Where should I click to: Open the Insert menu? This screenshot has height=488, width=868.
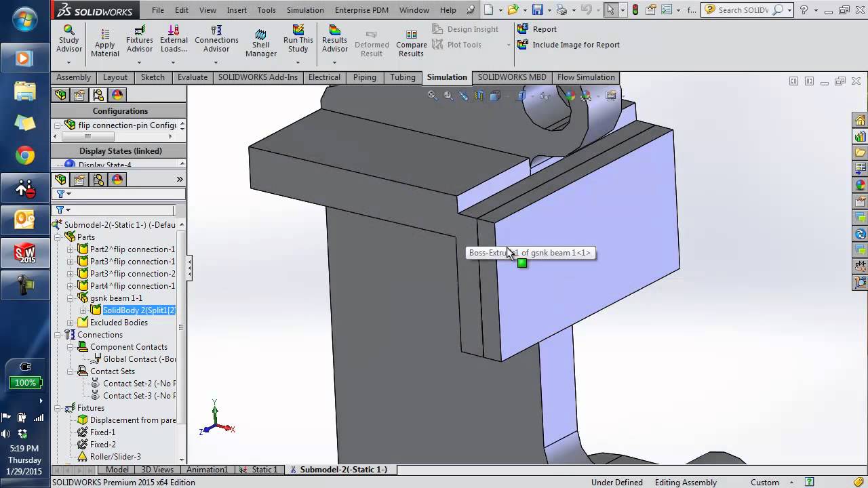click(237, 10)
